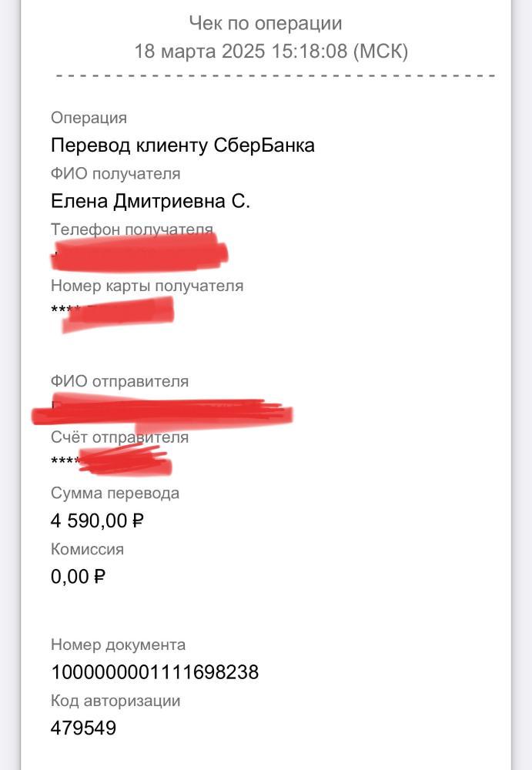
Task: Click the 'ФИО отправителя' label
Action: pos(120,381)
